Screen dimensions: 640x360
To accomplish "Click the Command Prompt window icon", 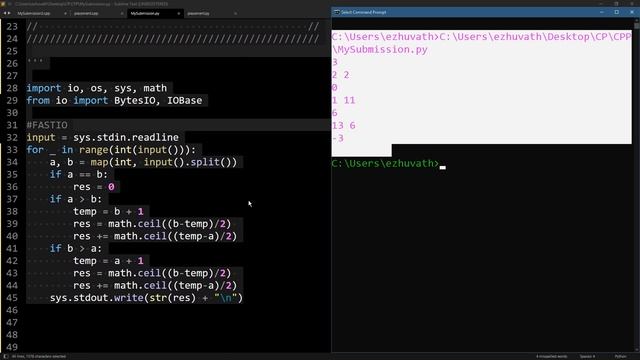I will 337,12.
